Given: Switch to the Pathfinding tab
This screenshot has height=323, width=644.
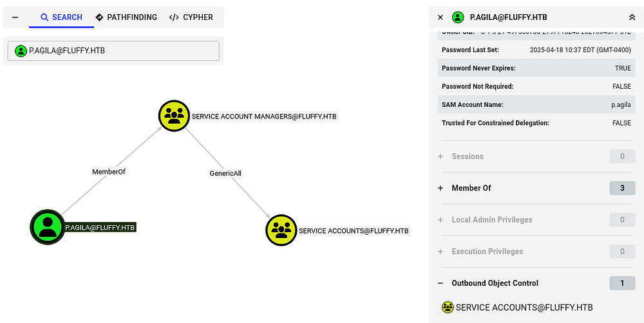Looking at the screenshot, I should (x=126, y=17).
